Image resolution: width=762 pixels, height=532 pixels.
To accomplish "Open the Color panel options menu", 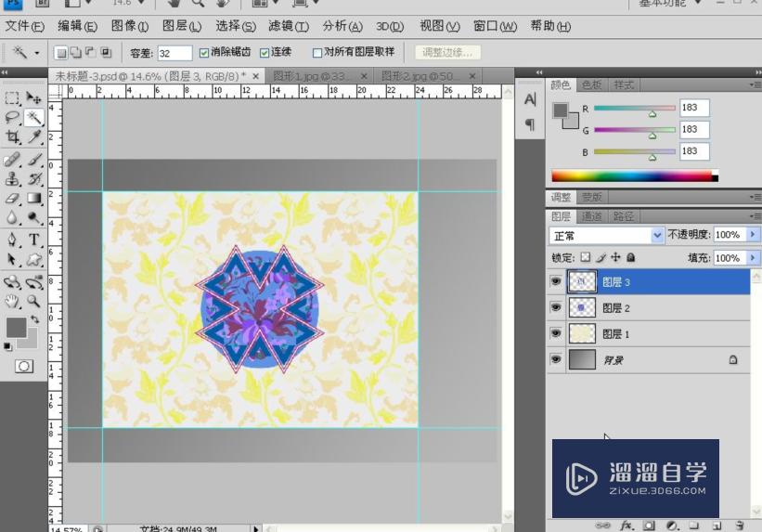I will [756, 84].
